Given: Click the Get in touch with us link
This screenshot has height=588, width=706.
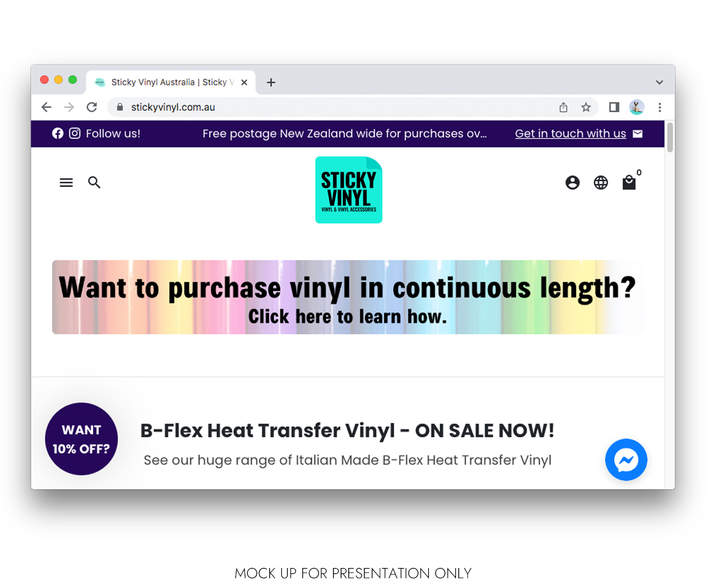Looking at the screenshot, I should [x=571, y=133].
